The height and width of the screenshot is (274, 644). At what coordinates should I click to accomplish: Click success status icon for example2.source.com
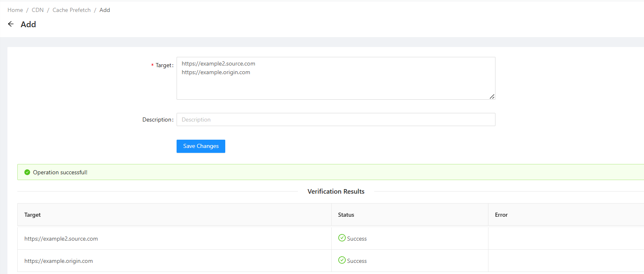[x=342, y=238]
